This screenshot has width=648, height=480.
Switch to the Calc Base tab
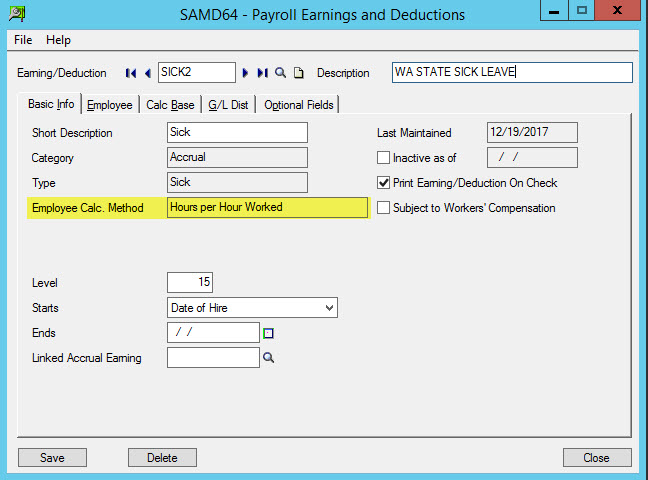[x=170, y=105]
